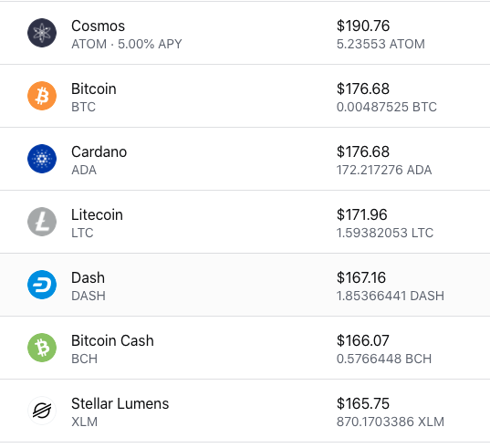Open the Cosmos asset name

click(99, 26)
